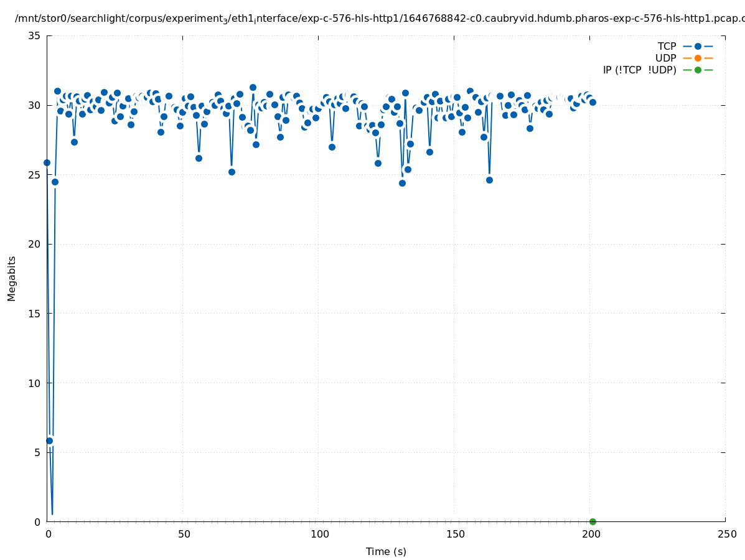745x560 pixels.
Task: Click the last TCP point near 200 seconds
Action: click(x=593, y=102)
